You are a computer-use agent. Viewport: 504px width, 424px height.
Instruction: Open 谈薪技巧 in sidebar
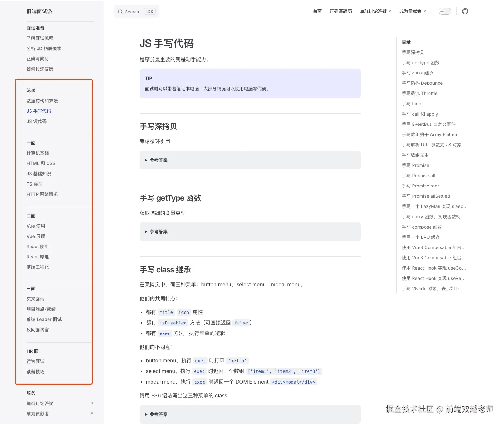pyautogui.click(x=35, y=372)
